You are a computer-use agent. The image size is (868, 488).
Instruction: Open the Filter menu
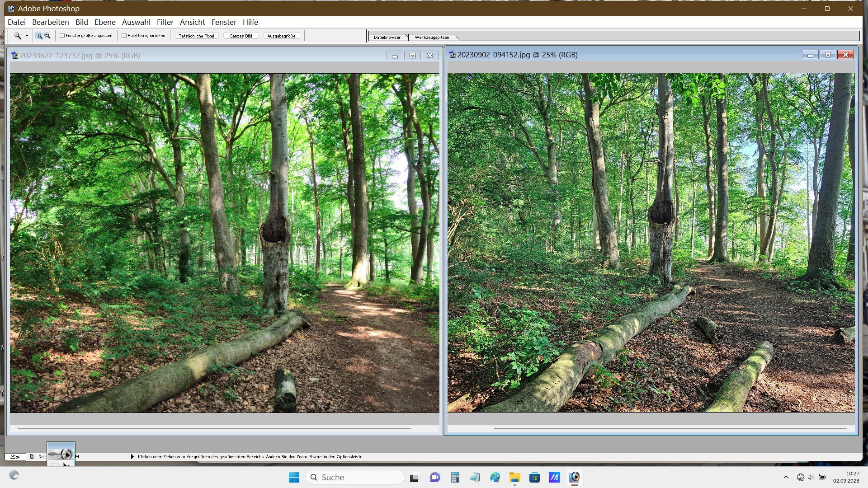[x=165, y=22]
